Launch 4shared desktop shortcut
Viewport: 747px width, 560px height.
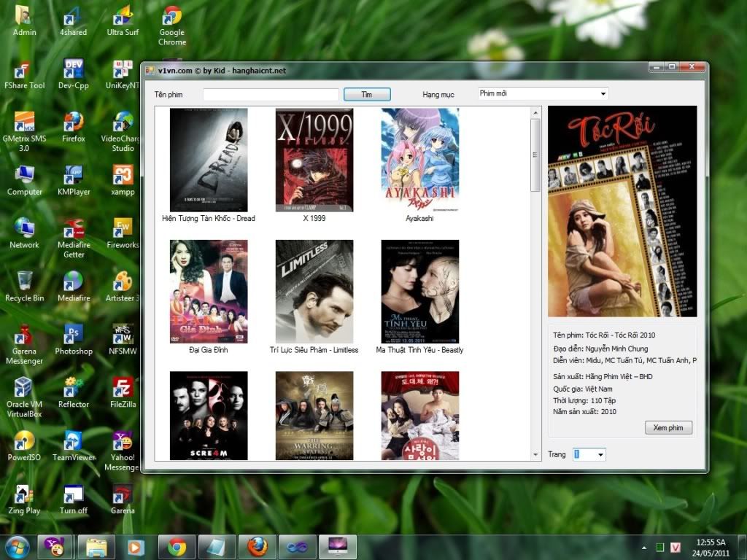[x=73, y=20]
